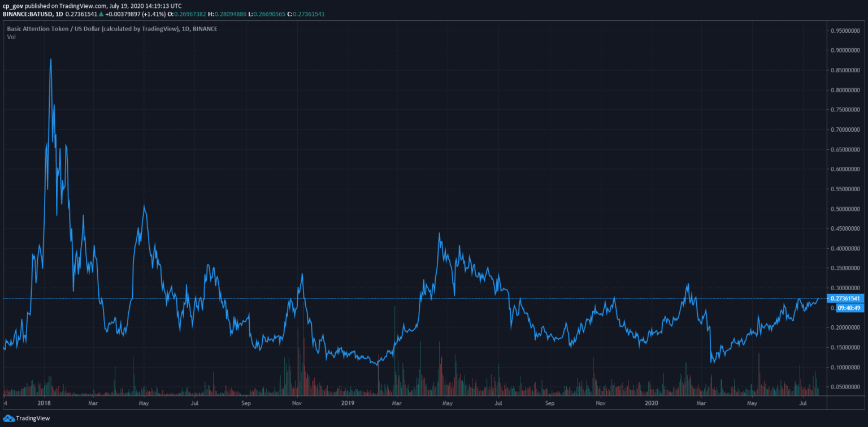Screen dimensions: 868x427
Task: Click the 0.50000000 price axis label
Action: (x=845, y=209)
